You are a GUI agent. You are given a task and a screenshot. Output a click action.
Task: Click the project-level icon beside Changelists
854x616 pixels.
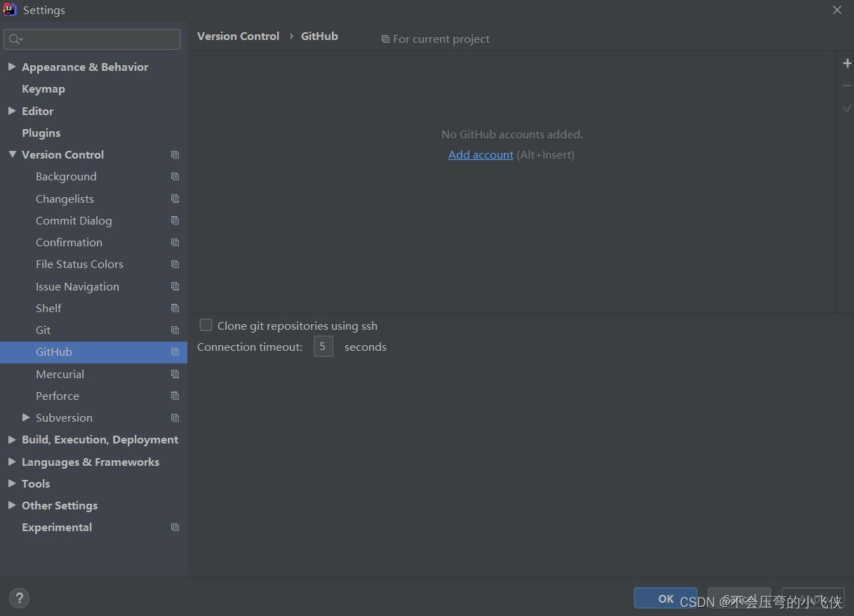[175, 199]
